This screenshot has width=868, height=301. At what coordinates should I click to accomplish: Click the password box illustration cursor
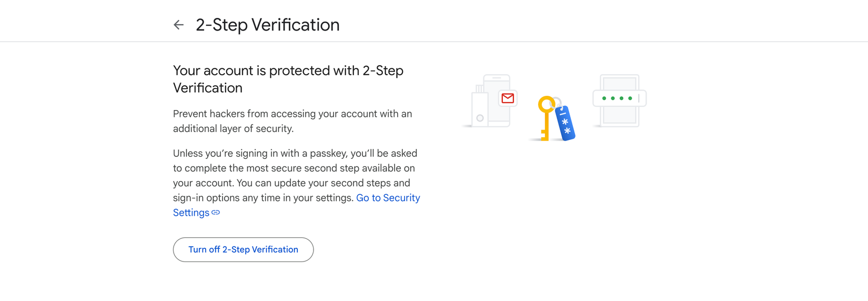click(x=639, y=98)
